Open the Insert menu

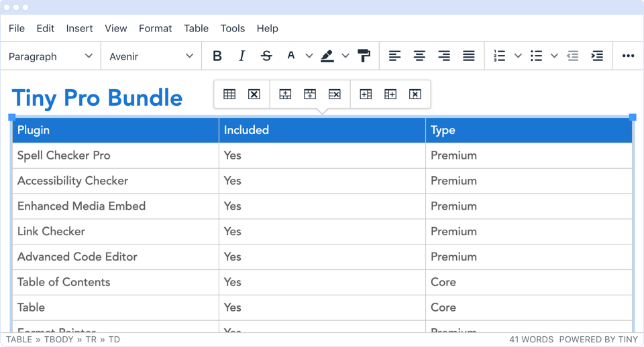tap(79, 28)
